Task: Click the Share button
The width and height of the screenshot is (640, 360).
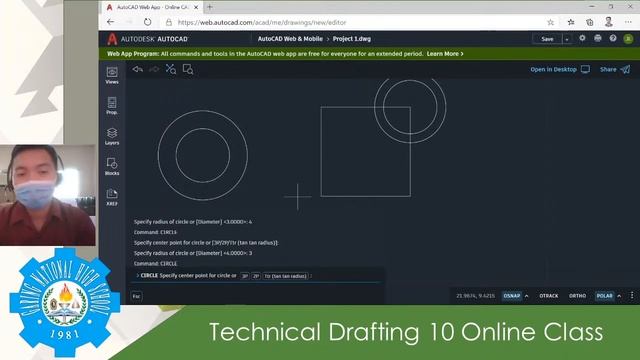Action: tap(615, 69)
